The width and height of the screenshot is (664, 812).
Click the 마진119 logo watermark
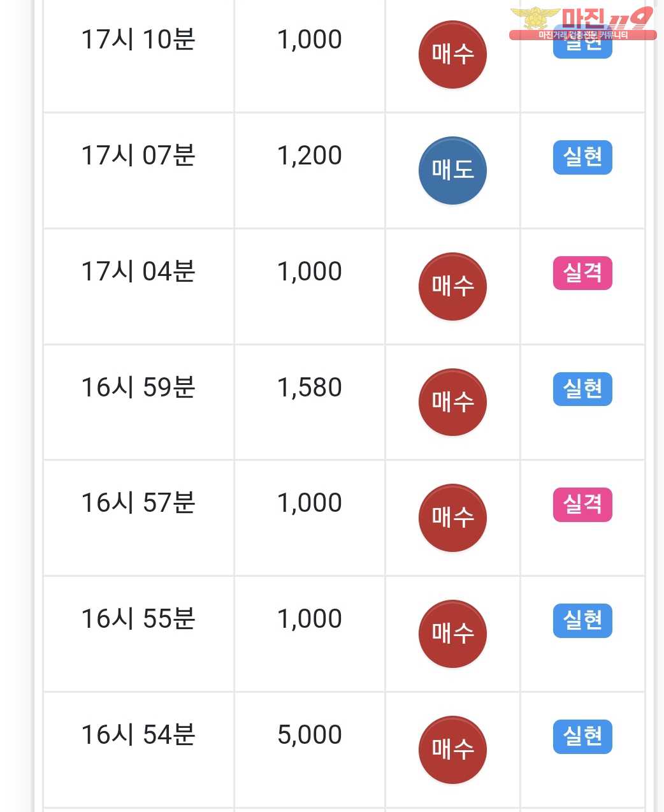(582, 23)
